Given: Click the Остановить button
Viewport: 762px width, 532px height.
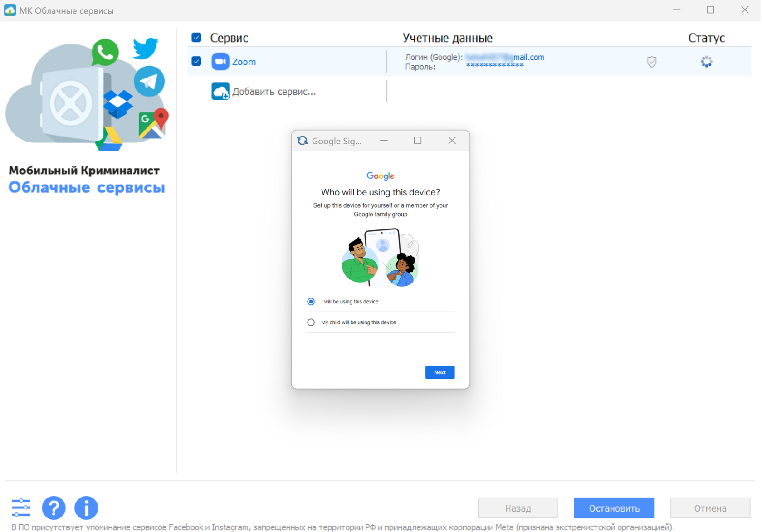Looking at the screenshot, I should [614, 508].
